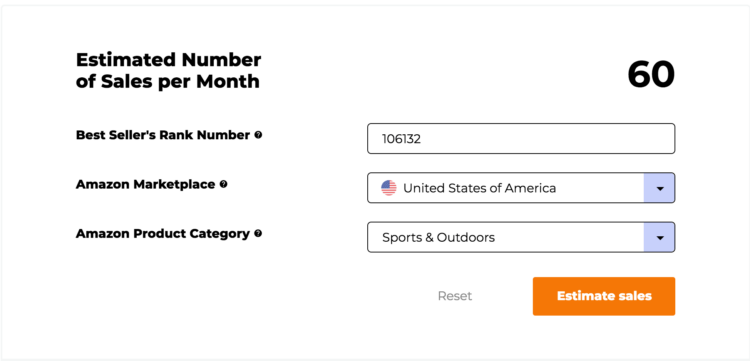
Task: Focus empty area of Best Seller's Rank input
Action: 545,139
